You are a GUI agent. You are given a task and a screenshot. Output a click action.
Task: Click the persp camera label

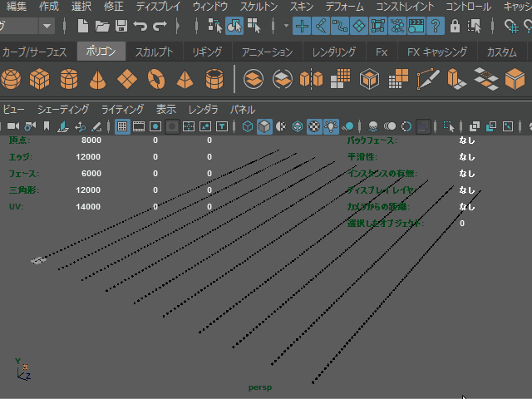(x=260, y=387)
